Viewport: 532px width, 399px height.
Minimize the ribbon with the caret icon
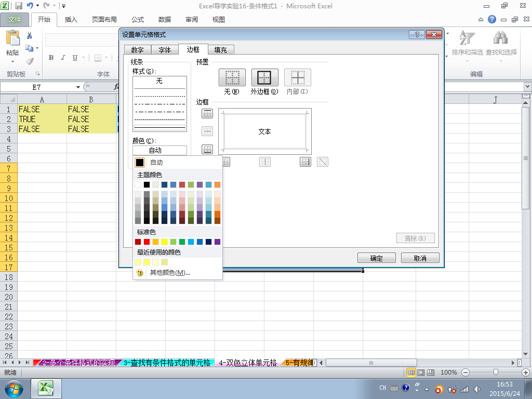coord(481,20)
